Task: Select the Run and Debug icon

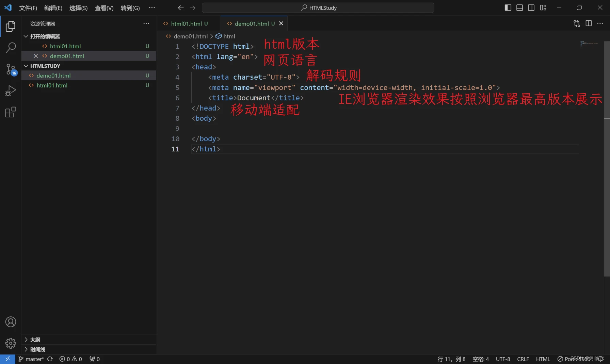Action: [11, 90]
